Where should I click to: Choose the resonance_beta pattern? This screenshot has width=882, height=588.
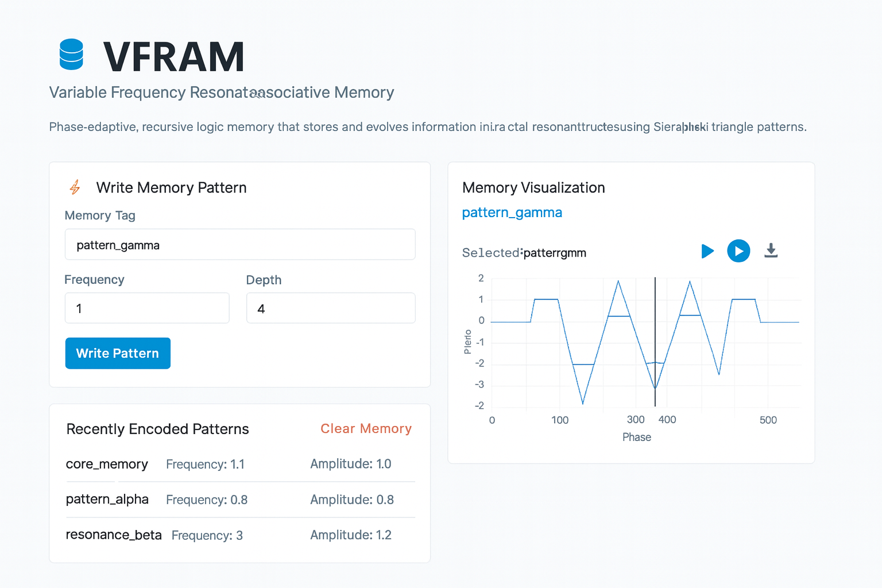pyautogui.click(x=114, y=535)
